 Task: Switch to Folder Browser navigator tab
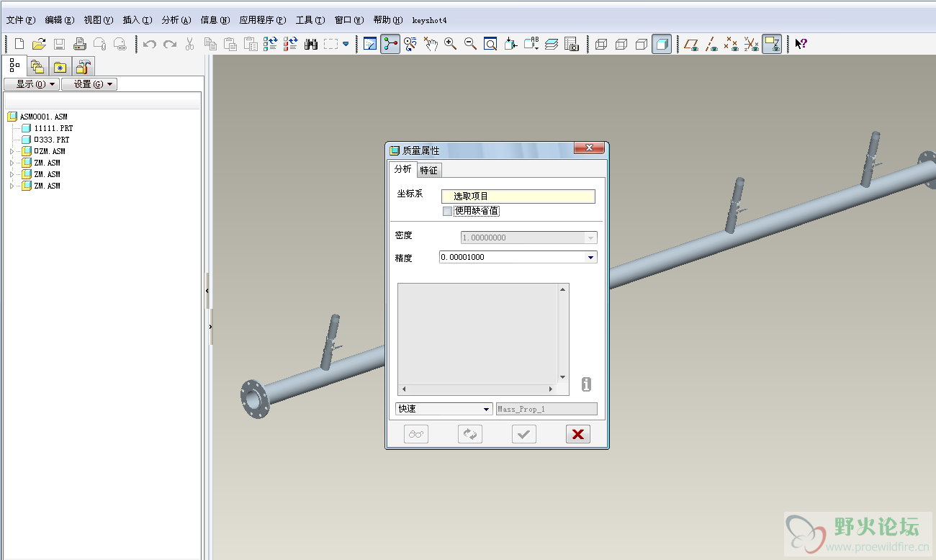click(37, 68)
